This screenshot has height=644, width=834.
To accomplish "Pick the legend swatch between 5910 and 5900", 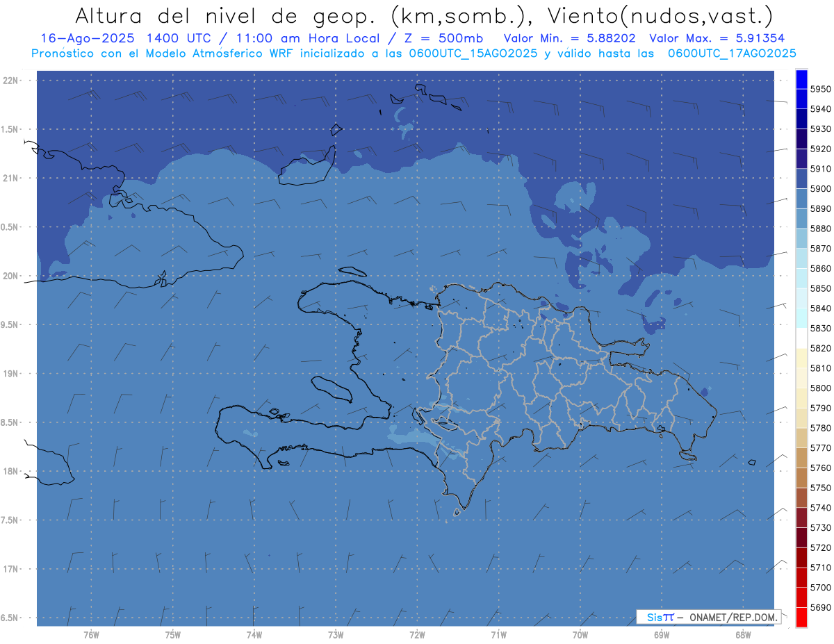I will 801,179.
